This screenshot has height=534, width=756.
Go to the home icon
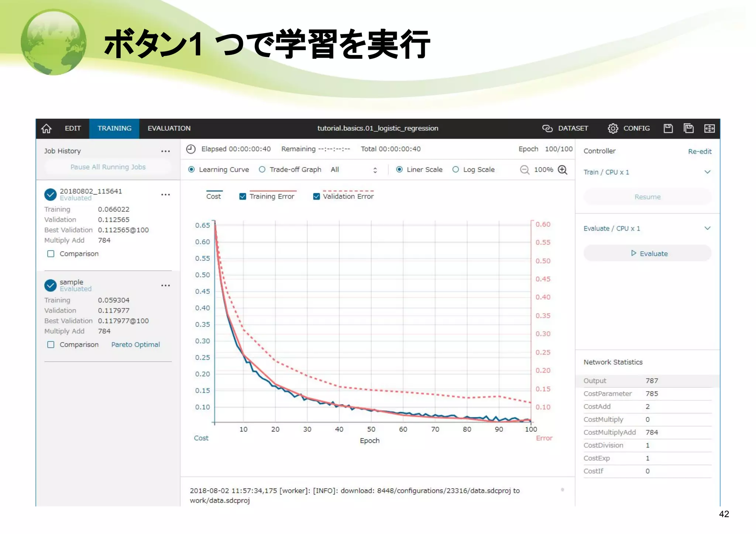pos(47,128)
